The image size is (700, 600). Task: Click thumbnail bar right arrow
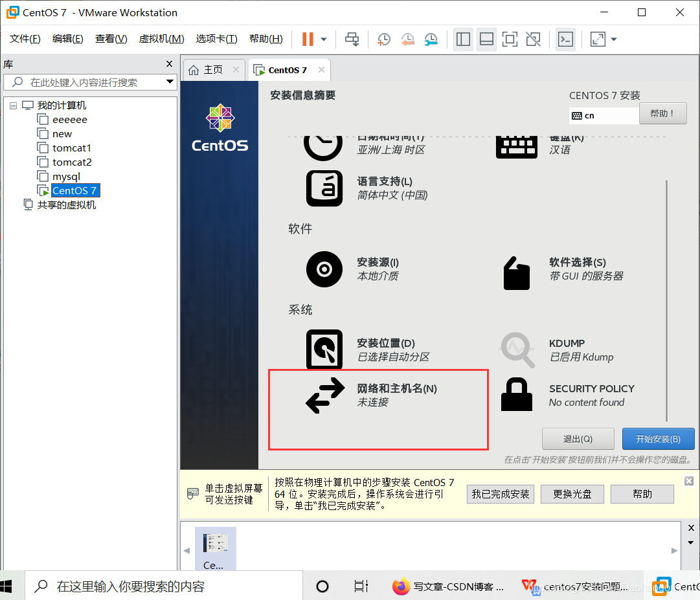tap(675, 550)
